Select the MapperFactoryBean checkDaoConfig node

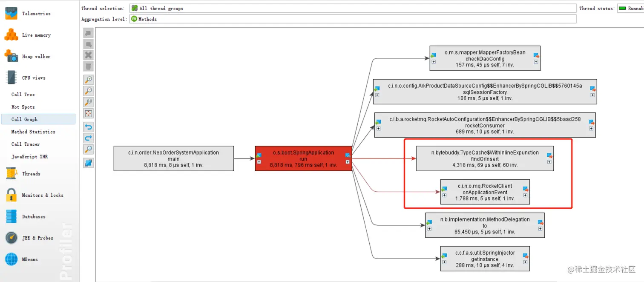(x=485, y=58)
